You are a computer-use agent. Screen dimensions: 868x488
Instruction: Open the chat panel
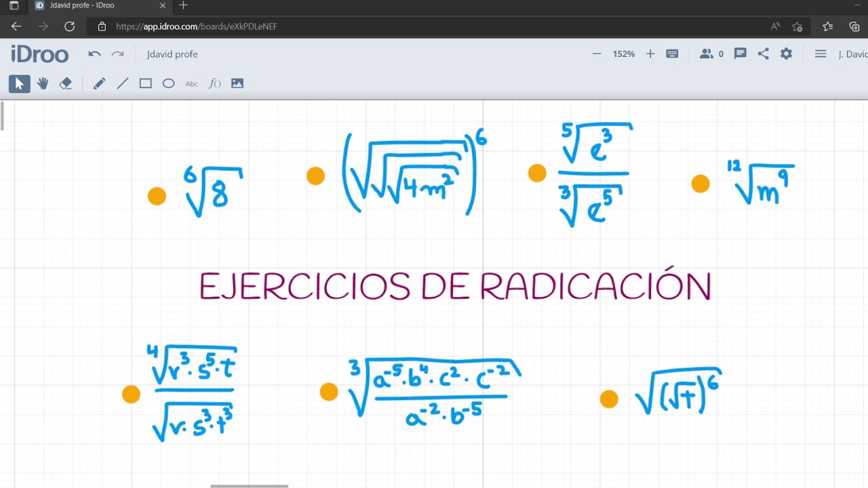741,54
